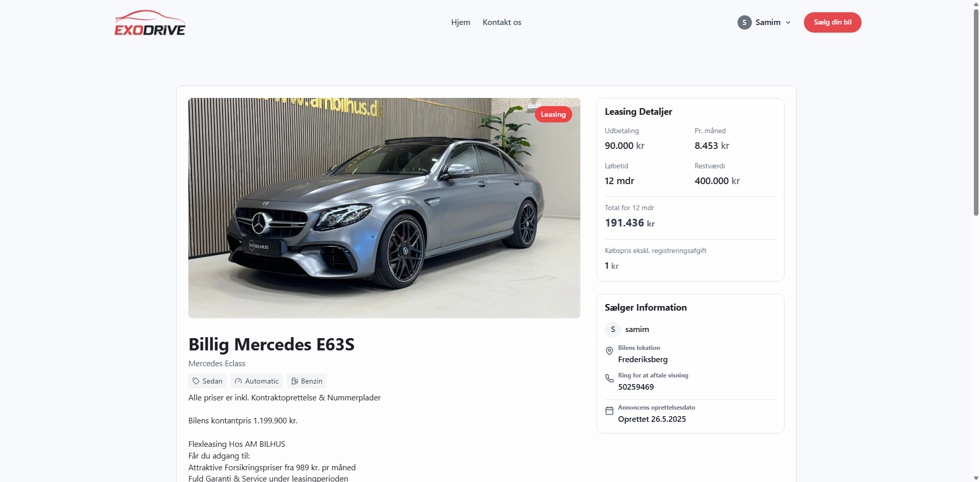980x482 pixels.
Task: Click the tag icon in Sedan badge
Action: 196,381
